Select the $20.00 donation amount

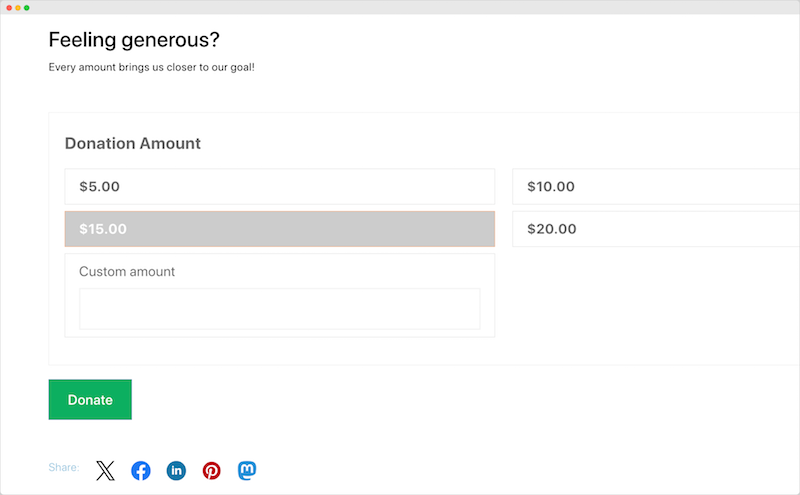coord(656,229)
